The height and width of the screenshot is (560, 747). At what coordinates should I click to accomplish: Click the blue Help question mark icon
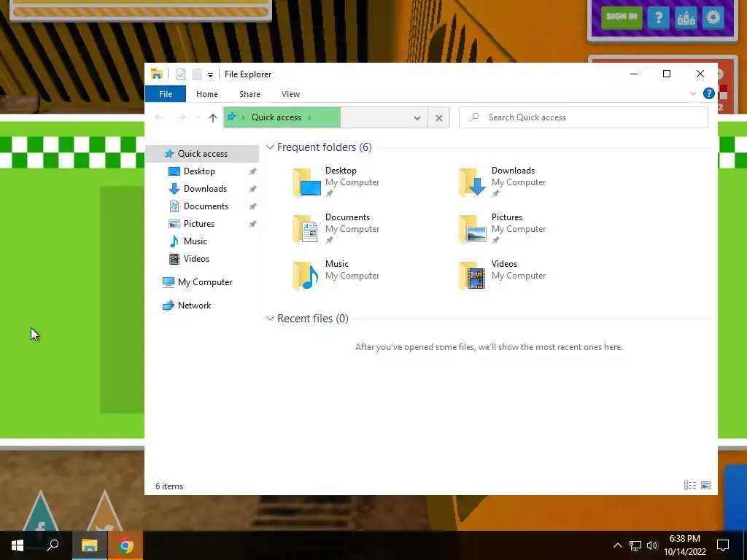(x=708, y=93)
